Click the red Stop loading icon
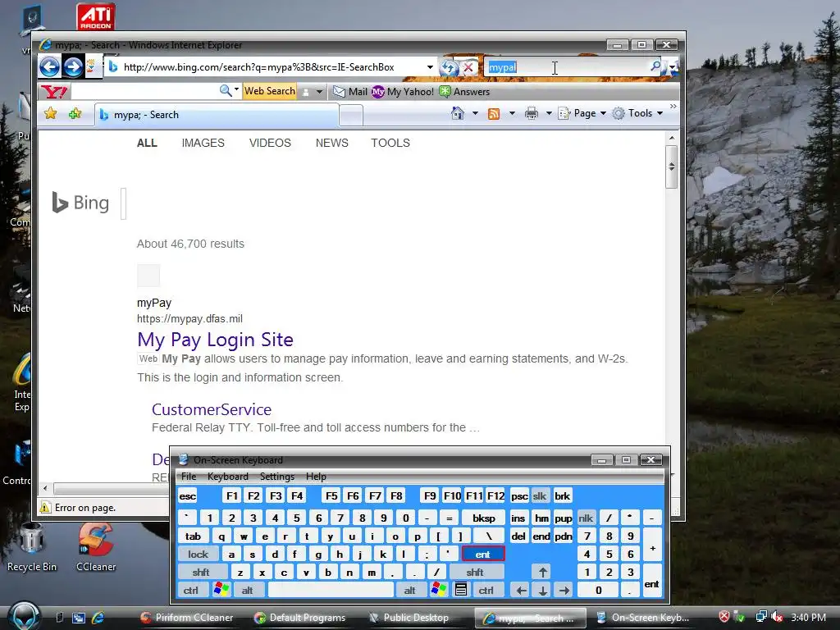This screenshot has height=630, width=840. pos(468,67)
